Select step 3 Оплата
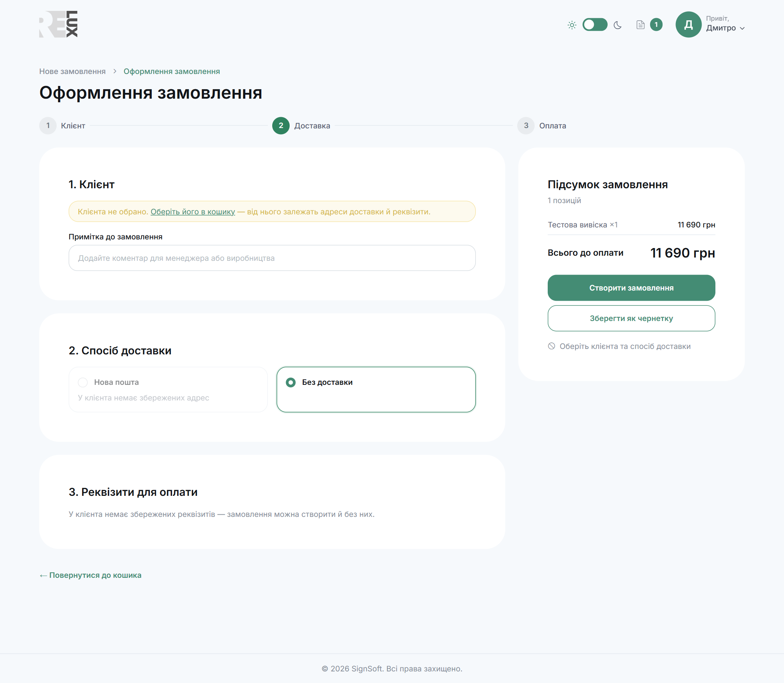 pyautogui.click(x=542, y=126)
